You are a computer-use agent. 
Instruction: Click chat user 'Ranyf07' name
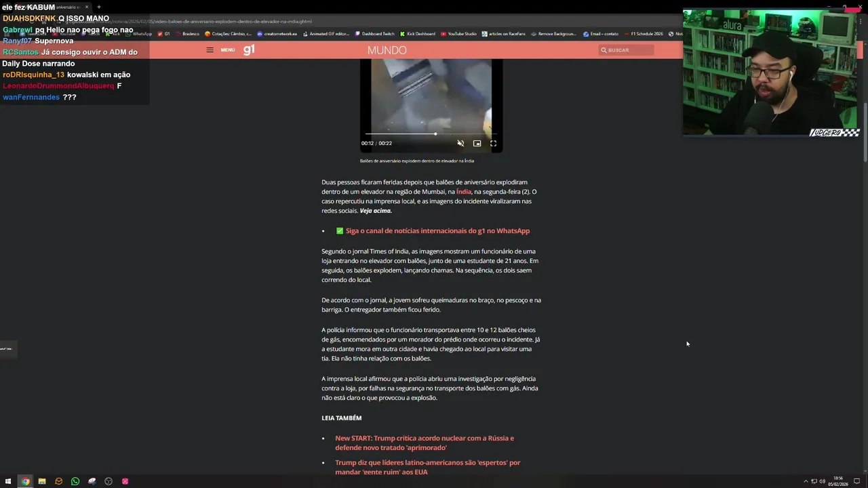click(x=18, y=41)
